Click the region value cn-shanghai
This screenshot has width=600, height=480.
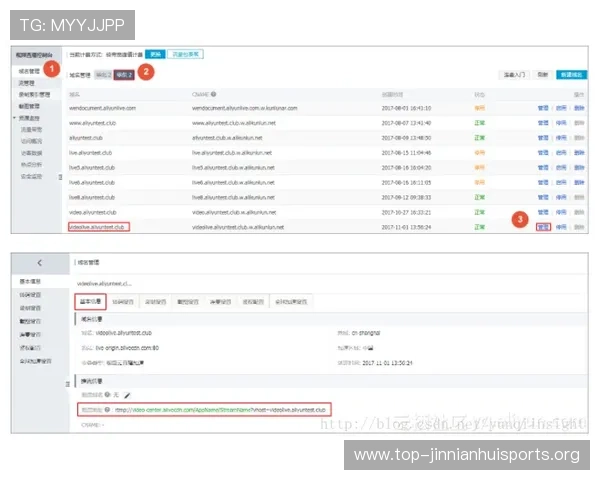366,333
